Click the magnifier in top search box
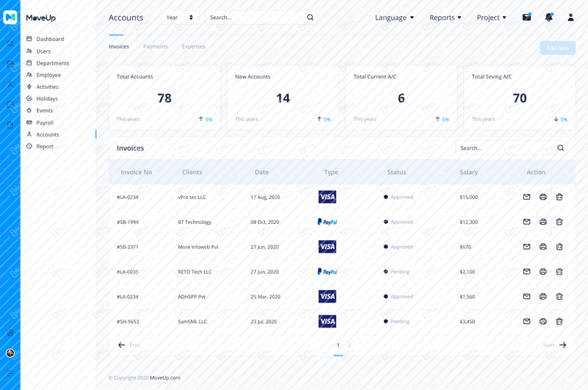The image size is (588, 390). (310, 17)
